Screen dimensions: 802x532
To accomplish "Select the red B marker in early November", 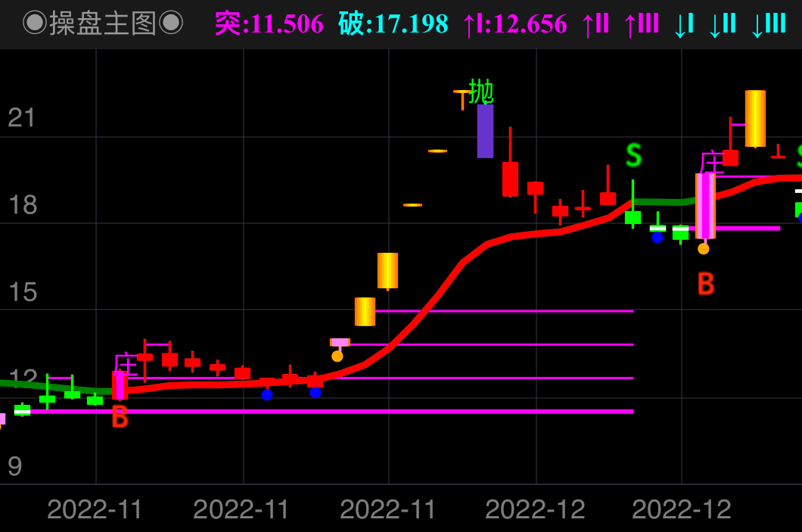I will (120, 417).
